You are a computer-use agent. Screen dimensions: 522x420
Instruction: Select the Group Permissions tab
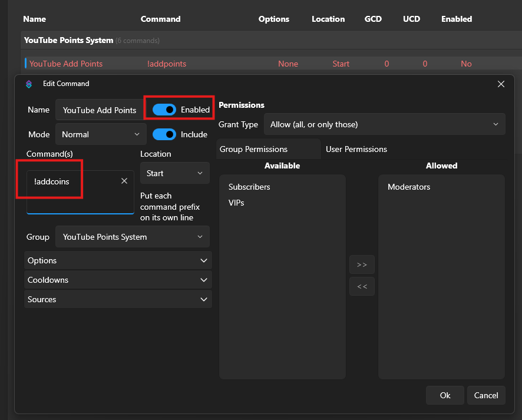pos(254,149)
